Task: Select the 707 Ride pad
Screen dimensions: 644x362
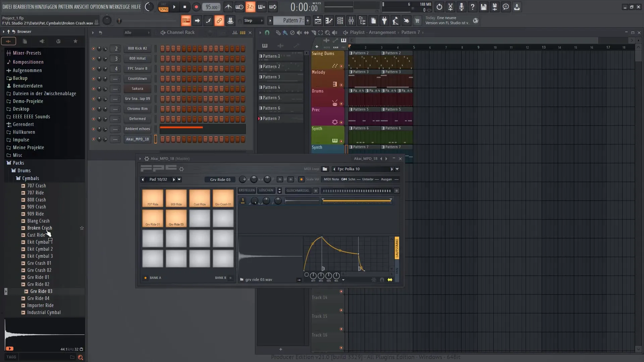Action: 153,198
